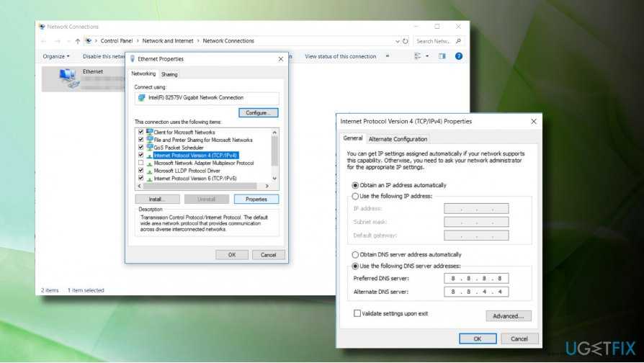Click the address bar location icon
This screenshot has width=644, height=363.
[x=89, y=41]
